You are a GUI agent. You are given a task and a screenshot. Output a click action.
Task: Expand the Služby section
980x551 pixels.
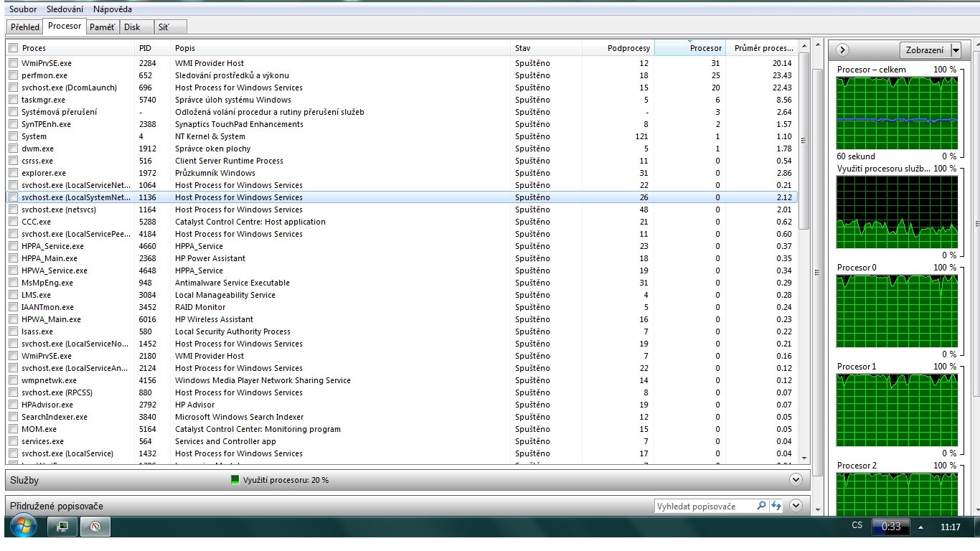pos(795,480)
